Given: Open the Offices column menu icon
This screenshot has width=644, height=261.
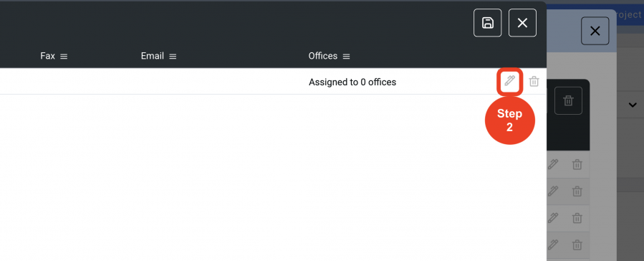Looking at the screenshot, I should click(x=346, y=57).
